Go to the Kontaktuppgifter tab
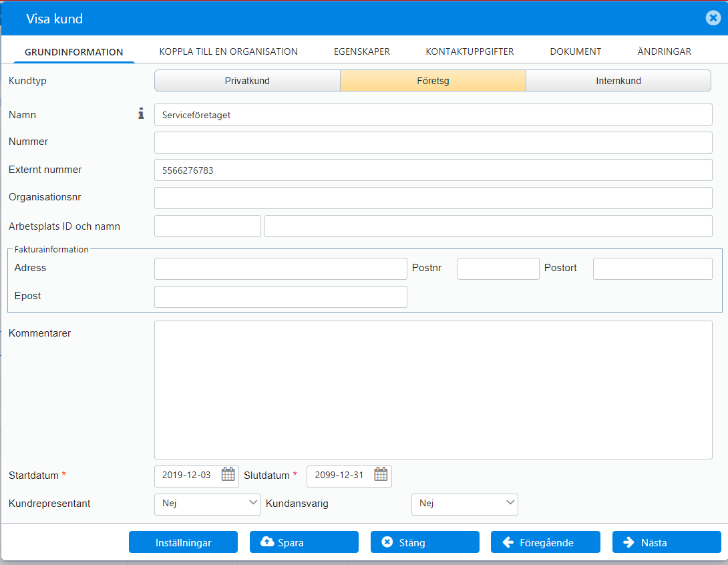 (x=470, y=51)
